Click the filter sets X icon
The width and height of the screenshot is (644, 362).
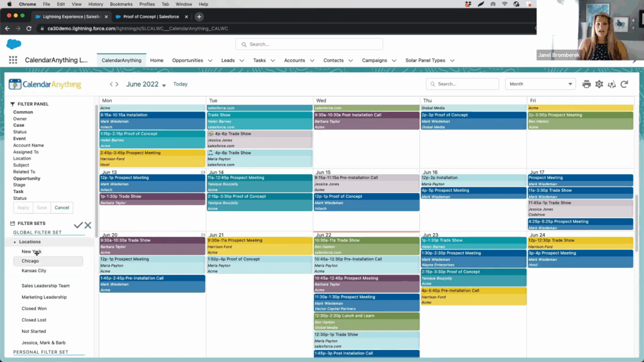click(x=88, y=225)
